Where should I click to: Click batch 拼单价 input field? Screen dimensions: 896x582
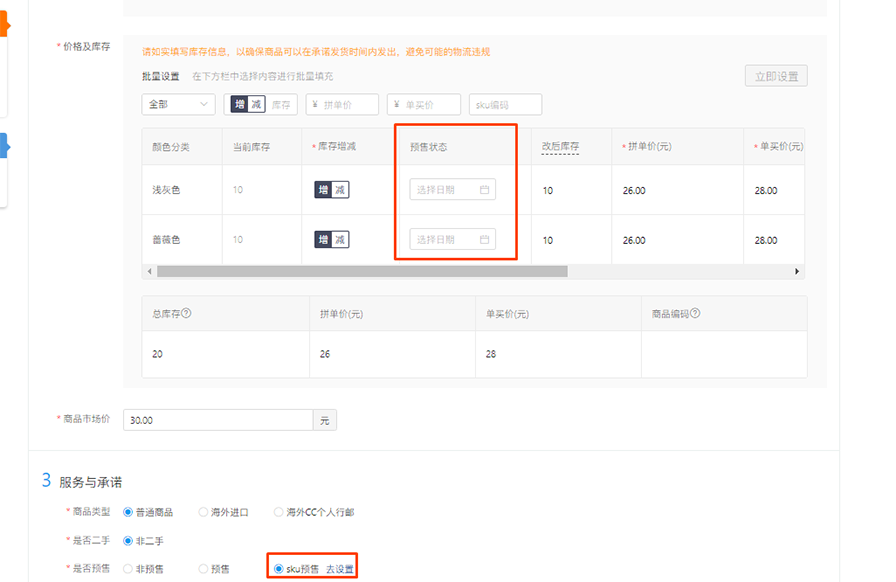tap(342, 105)
